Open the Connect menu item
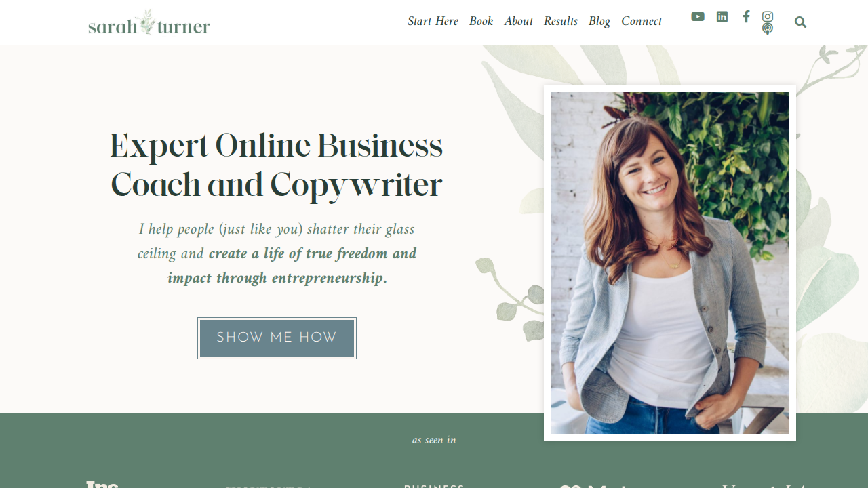 pos(642,21)
